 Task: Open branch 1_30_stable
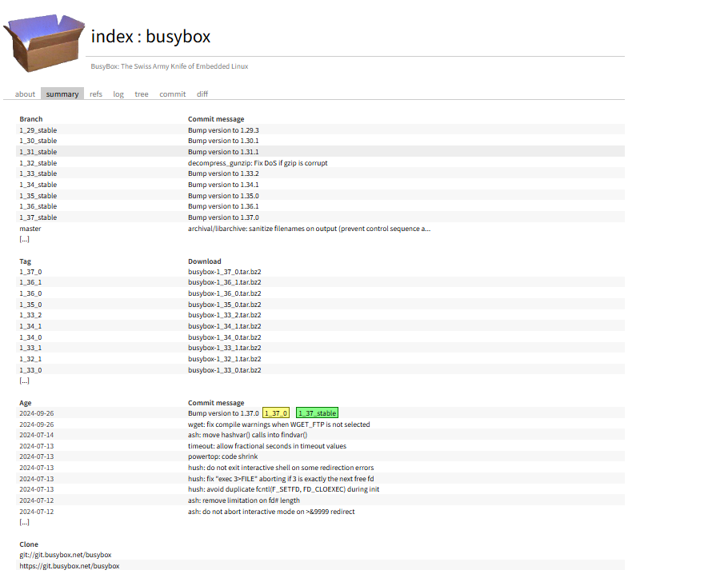pyautogui.click(x=38, y=141)
